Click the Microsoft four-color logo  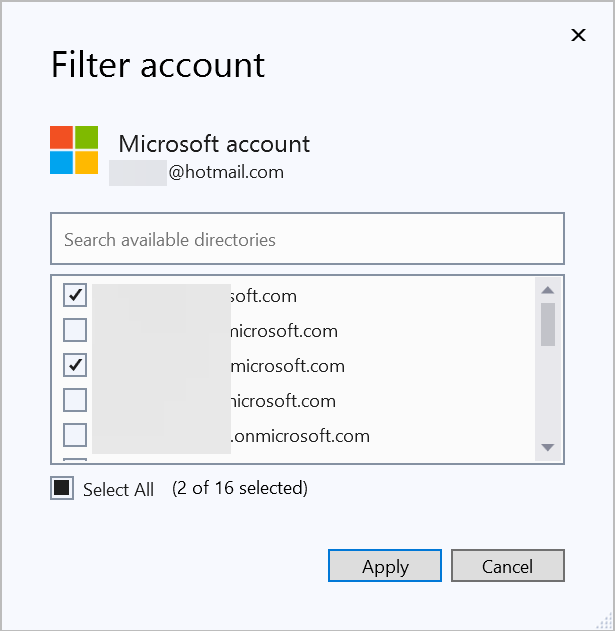(74, 150)
